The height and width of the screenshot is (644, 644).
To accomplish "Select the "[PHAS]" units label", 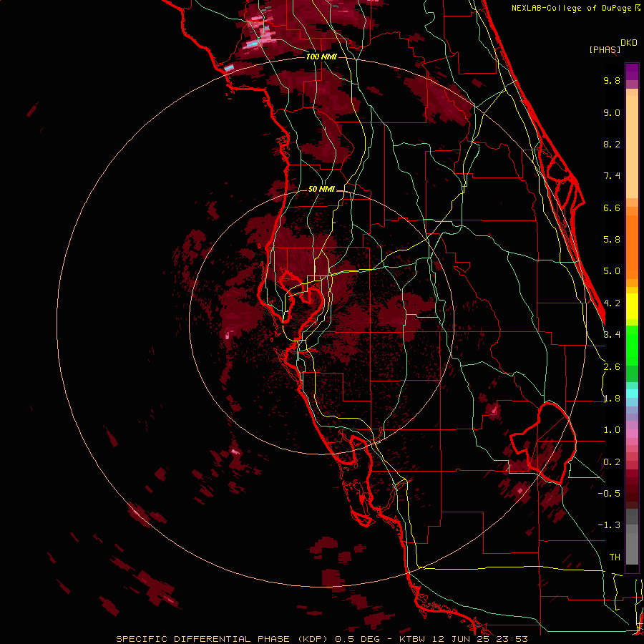I will point(605,49).
